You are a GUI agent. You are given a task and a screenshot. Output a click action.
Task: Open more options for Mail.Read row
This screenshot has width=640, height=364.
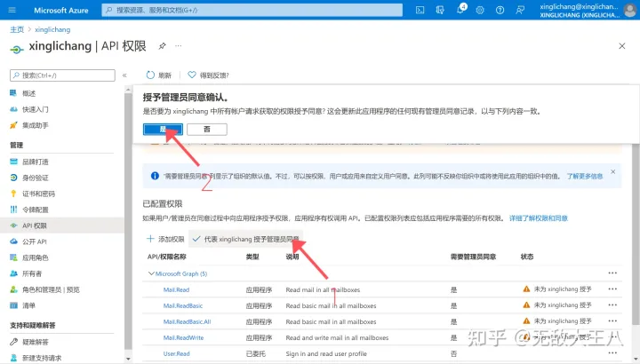pos(612,289)
